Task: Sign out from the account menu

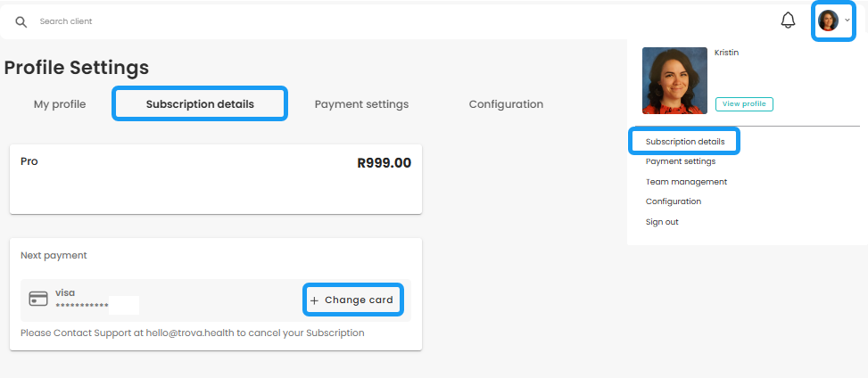Action: point(662,222)
